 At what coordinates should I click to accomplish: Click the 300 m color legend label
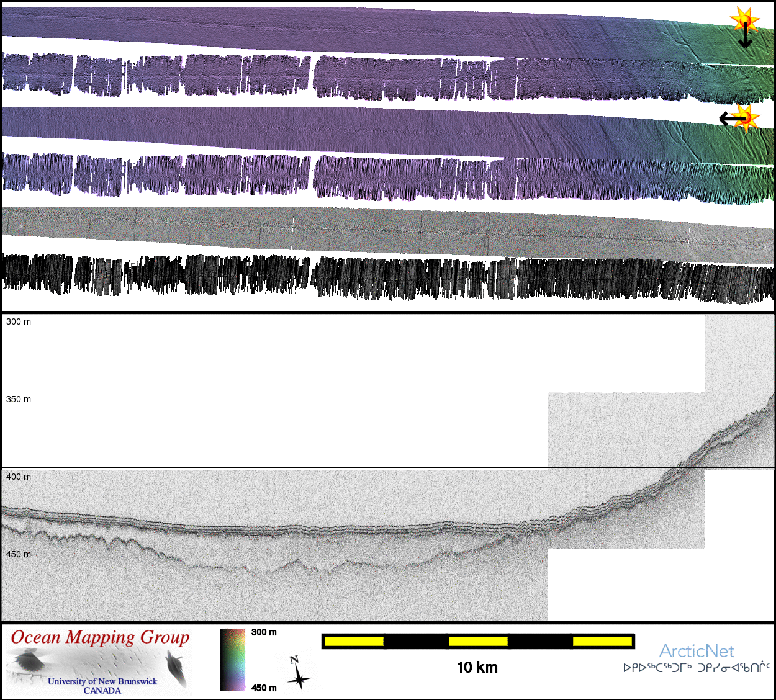(x=264, y=632)
